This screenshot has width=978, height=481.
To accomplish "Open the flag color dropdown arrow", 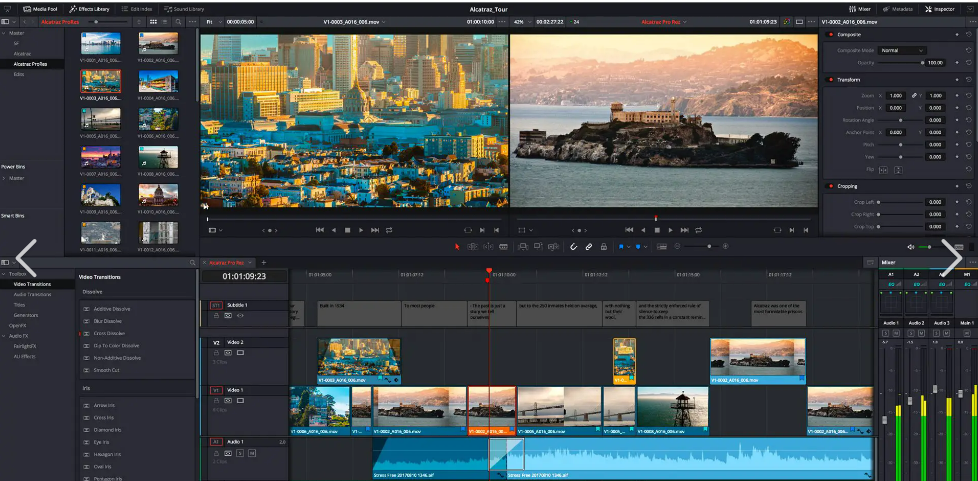I will click(629, 247).
